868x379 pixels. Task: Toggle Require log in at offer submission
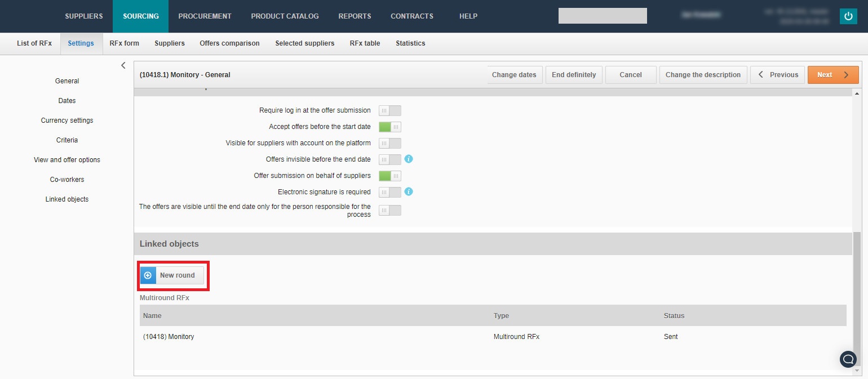tap(389, 110)
